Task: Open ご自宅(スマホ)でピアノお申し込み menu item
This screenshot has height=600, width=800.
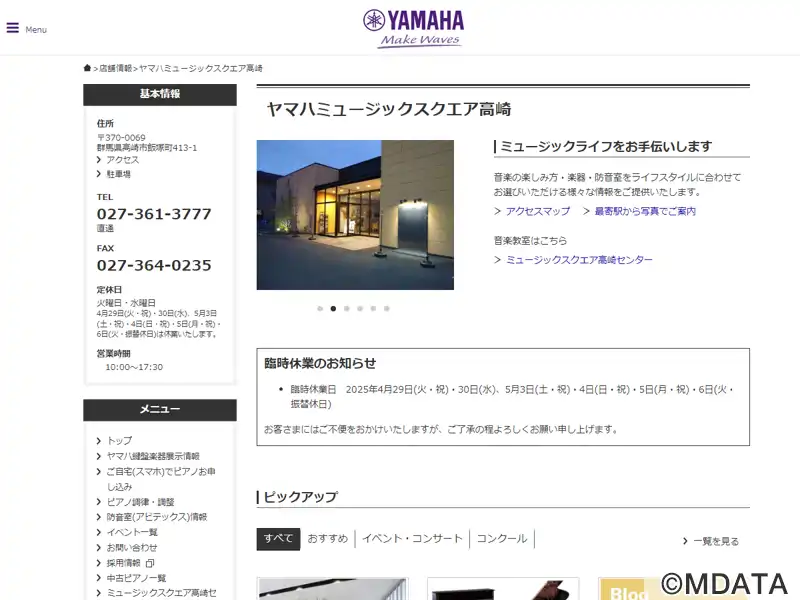Action: pyautogui.click(x=161, y=479)
